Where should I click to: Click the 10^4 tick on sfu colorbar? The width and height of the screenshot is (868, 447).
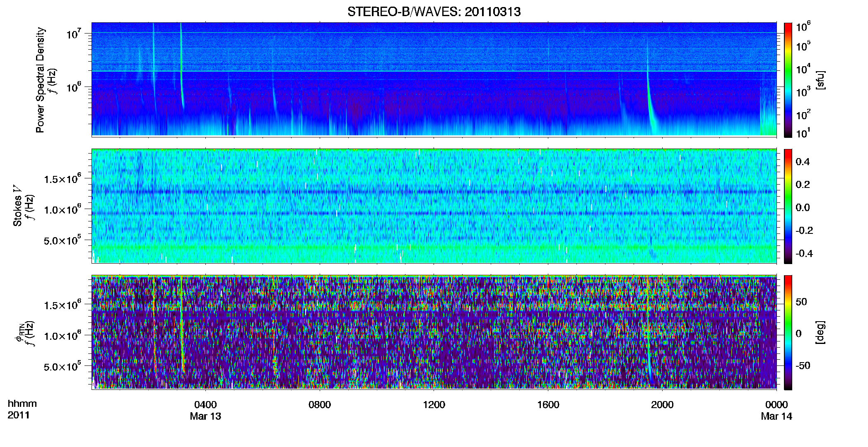tap(803, 69)
